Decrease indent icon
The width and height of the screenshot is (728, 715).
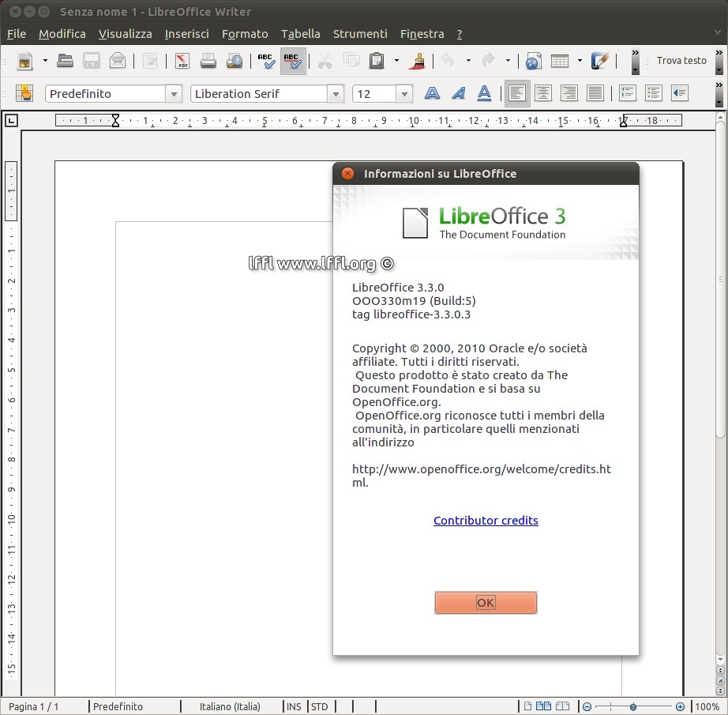point(679,93)
